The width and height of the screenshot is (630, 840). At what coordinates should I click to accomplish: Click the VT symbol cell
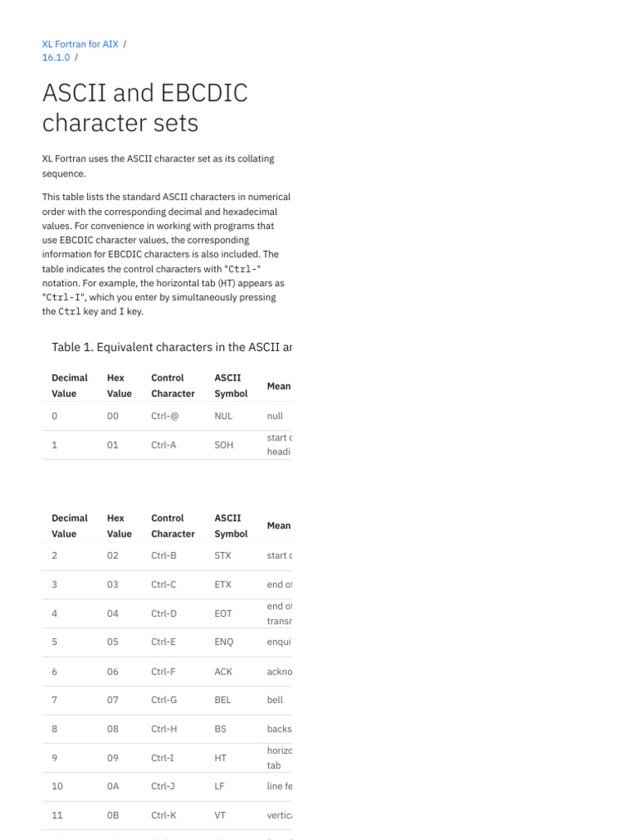click(x=220, y=815)
